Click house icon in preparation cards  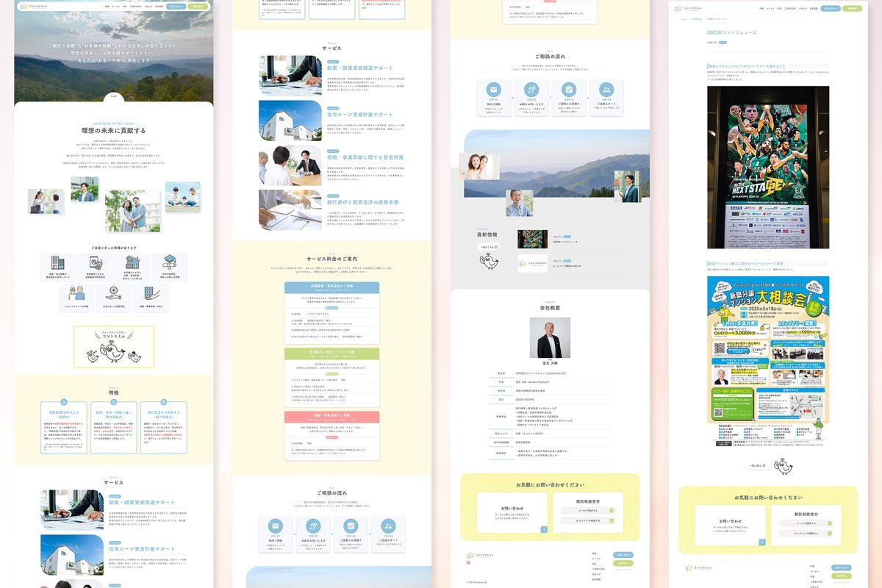coord(132,262)
